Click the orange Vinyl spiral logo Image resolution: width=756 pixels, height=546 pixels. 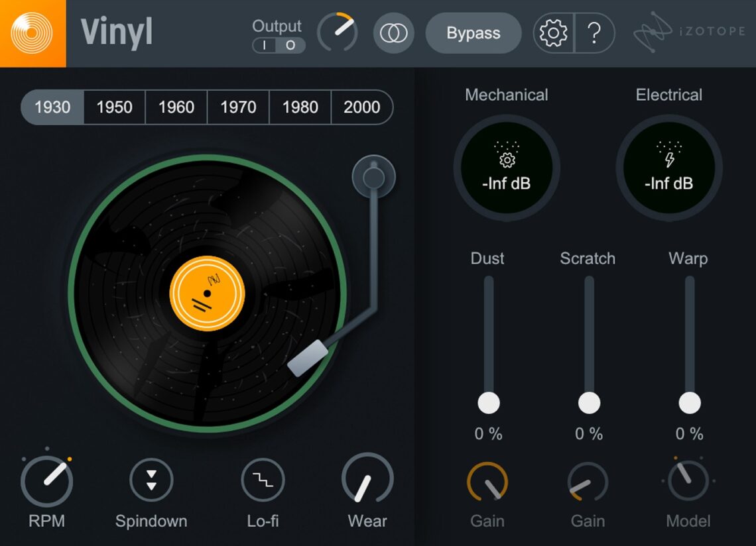click(x=33, y=33)
